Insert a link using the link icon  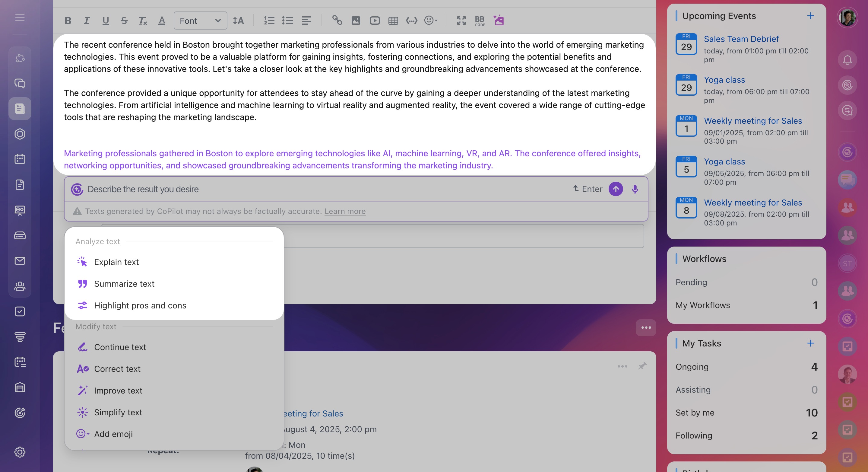[x=337, y=21]
